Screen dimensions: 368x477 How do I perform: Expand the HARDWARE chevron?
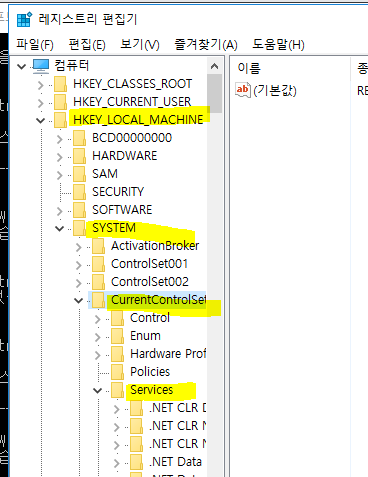(60, 157)
